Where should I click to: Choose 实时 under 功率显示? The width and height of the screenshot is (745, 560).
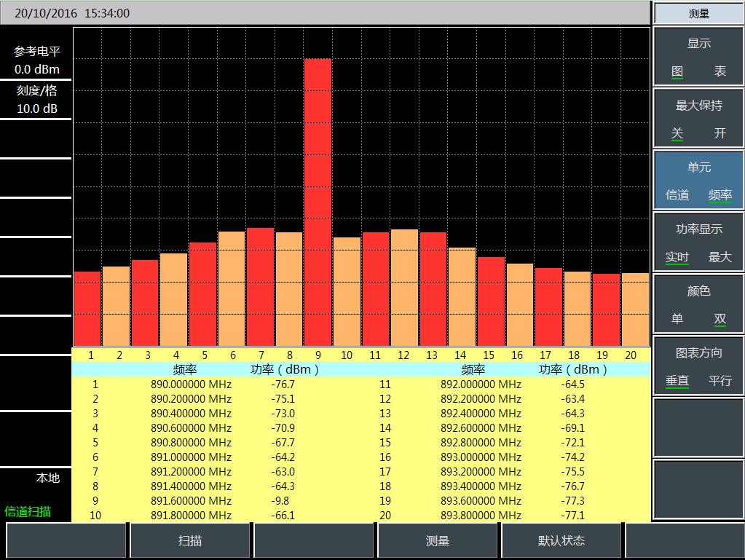coord(677,257)
